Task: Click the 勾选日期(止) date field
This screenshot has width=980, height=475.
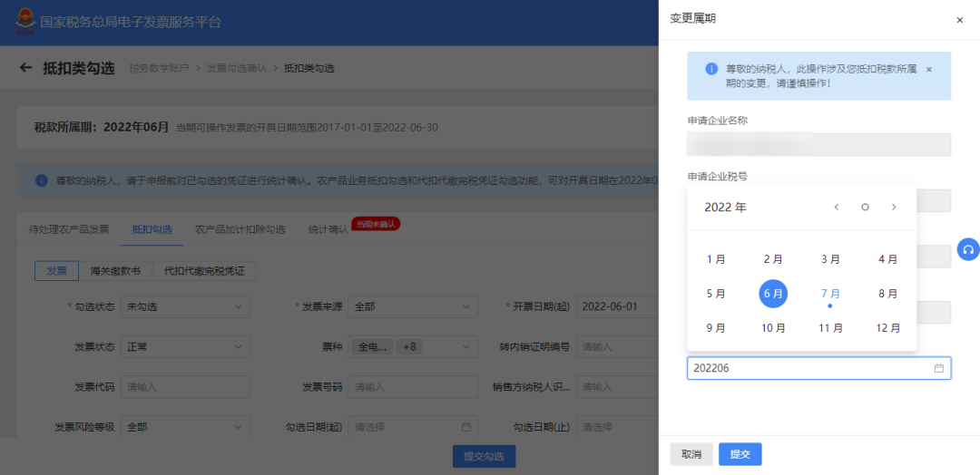Action: point(617,427)
